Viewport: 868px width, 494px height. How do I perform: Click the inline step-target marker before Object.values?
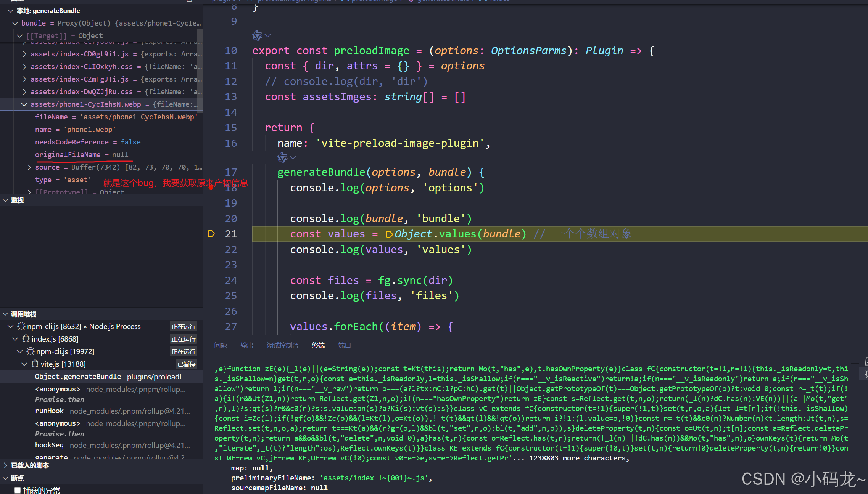pyautogui.click(x=389, y=234)
